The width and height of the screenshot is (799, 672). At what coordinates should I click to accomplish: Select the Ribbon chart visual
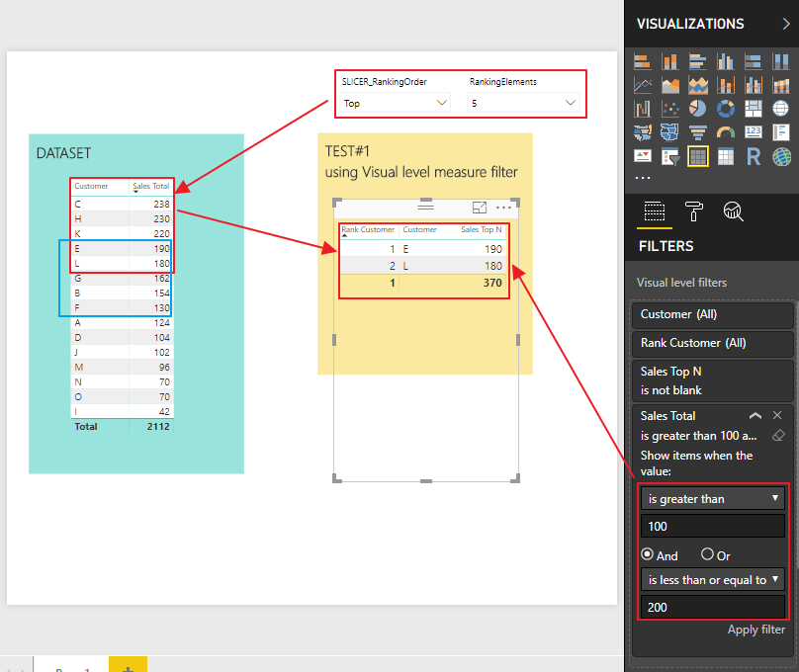(x=780, y=85)
